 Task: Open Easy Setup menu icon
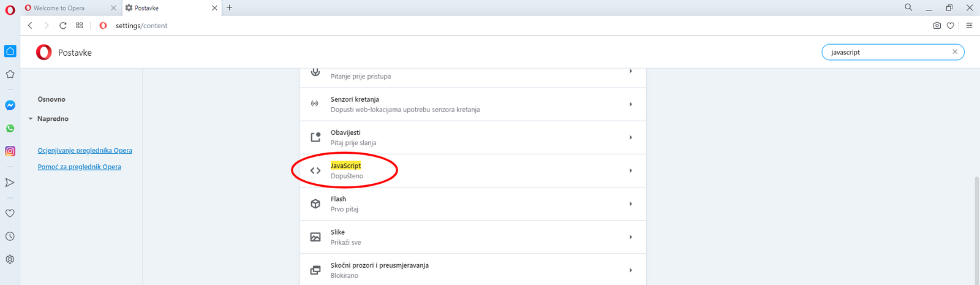969,26
